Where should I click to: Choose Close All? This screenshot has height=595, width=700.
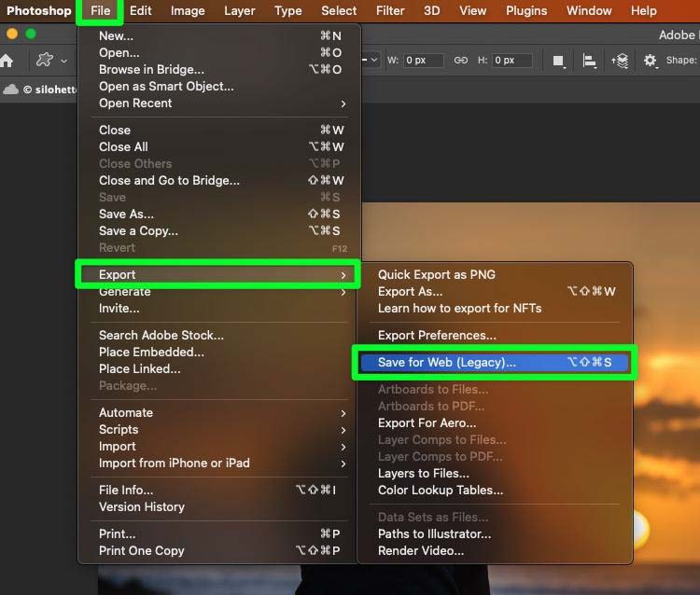218,146
